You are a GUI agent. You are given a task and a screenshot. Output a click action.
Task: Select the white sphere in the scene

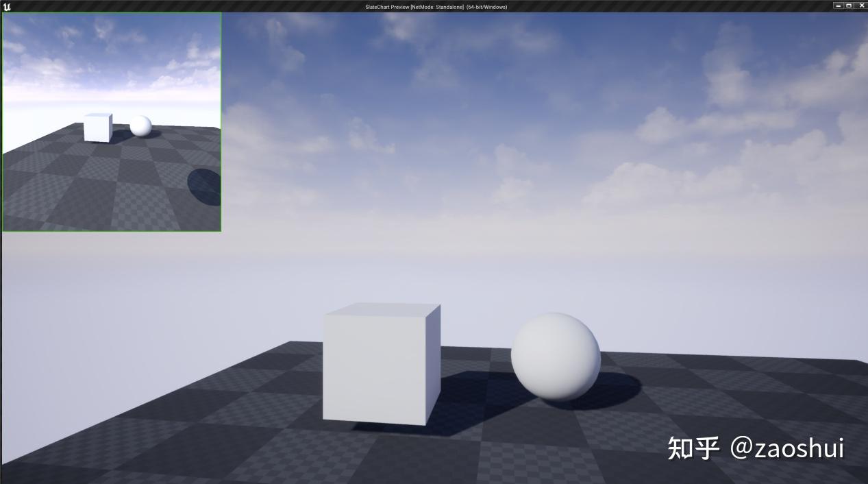555,354
